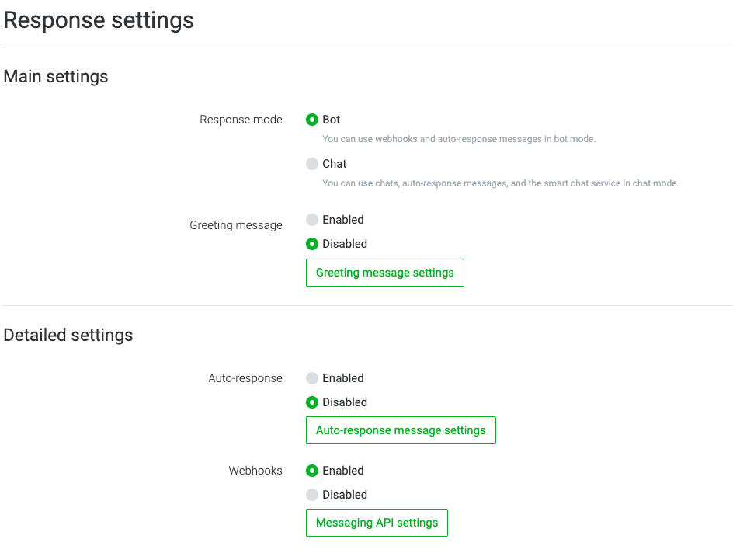Click the Detailed settings section heading
This screenshot has width=733, height=560.
(x=68, y=336)
